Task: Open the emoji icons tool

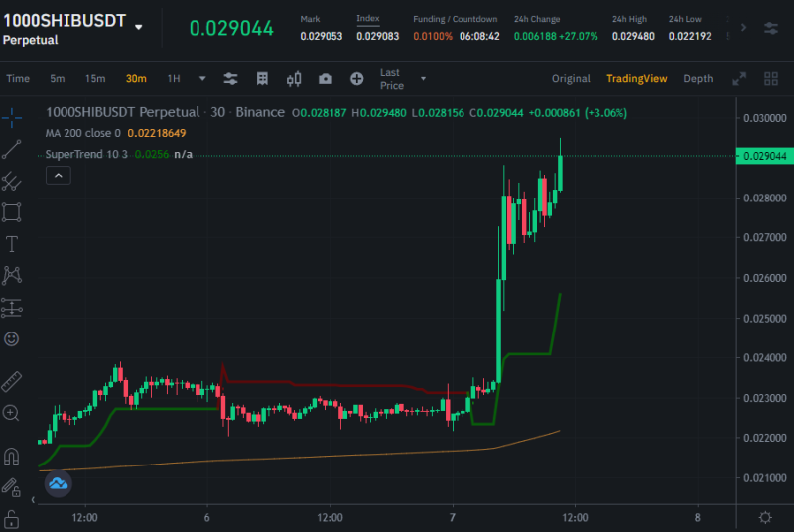Action: 11,338
